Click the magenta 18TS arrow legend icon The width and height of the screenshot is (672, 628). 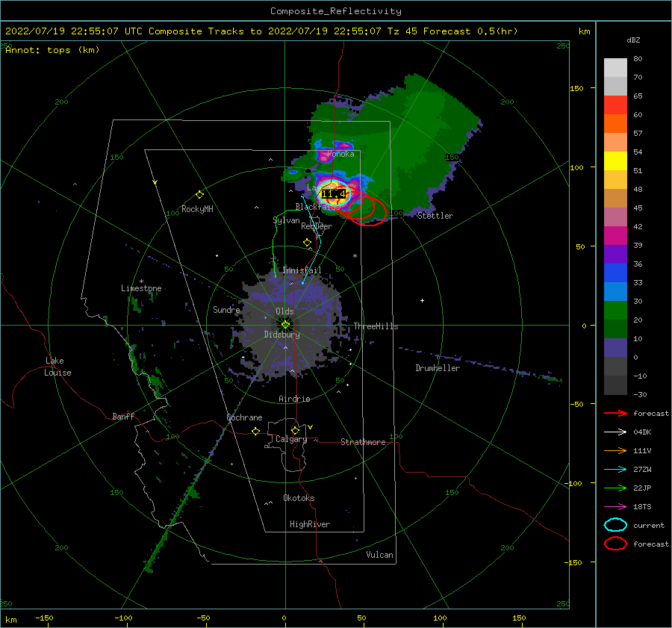(x=615, y=507)
